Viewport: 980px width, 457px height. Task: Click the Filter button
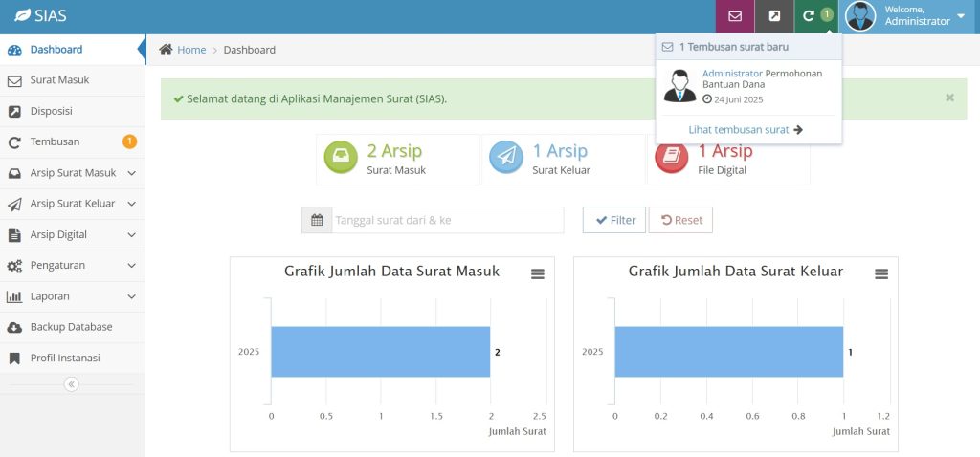[x=614, y=221]
